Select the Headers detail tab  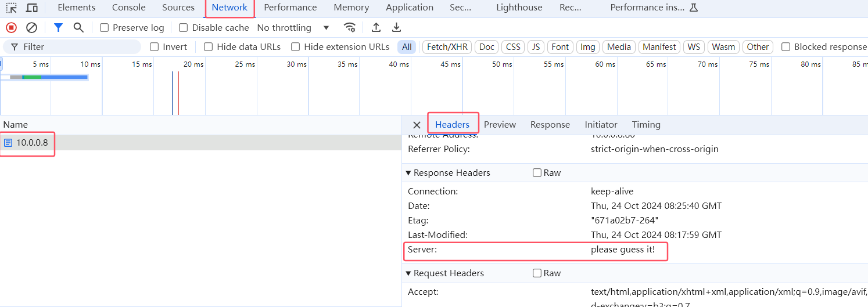click(x=452, y=125)
